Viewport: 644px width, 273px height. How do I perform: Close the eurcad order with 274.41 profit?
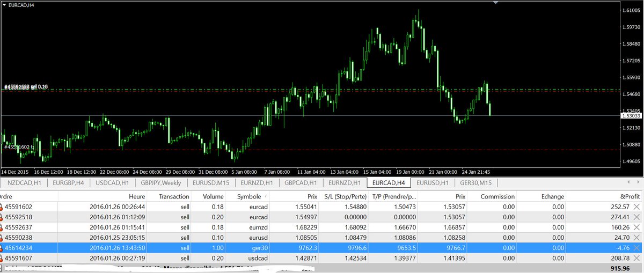[637, 217]
